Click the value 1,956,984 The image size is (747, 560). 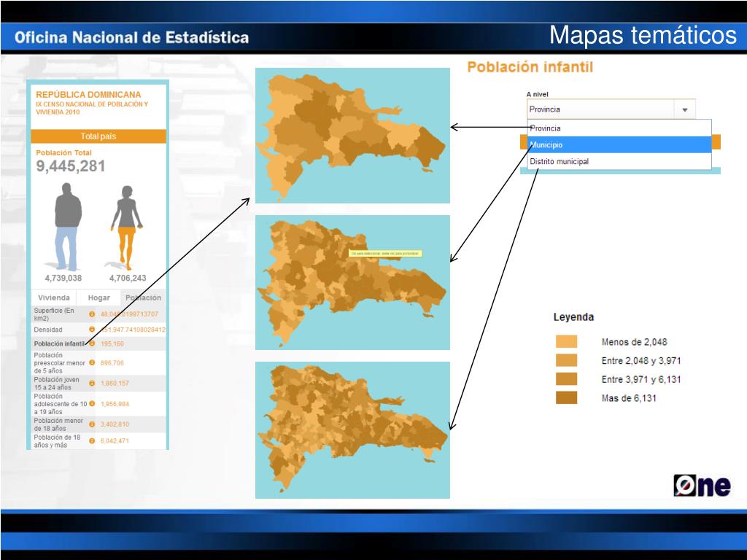[115, 404]
